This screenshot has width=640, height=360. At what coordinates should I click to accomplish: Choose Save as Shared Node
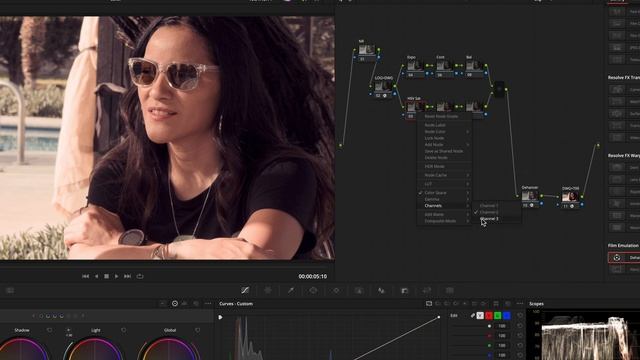coord(444,151)
